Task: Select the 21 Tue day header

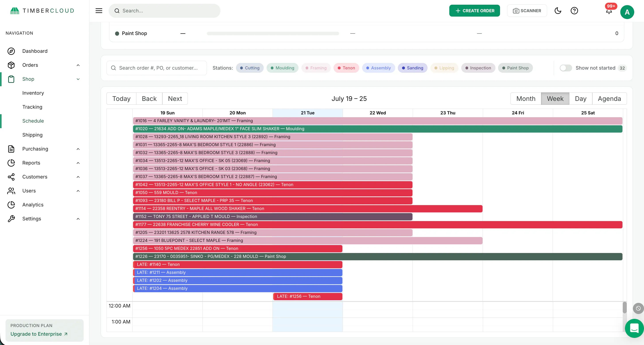Action: (308, 113)
